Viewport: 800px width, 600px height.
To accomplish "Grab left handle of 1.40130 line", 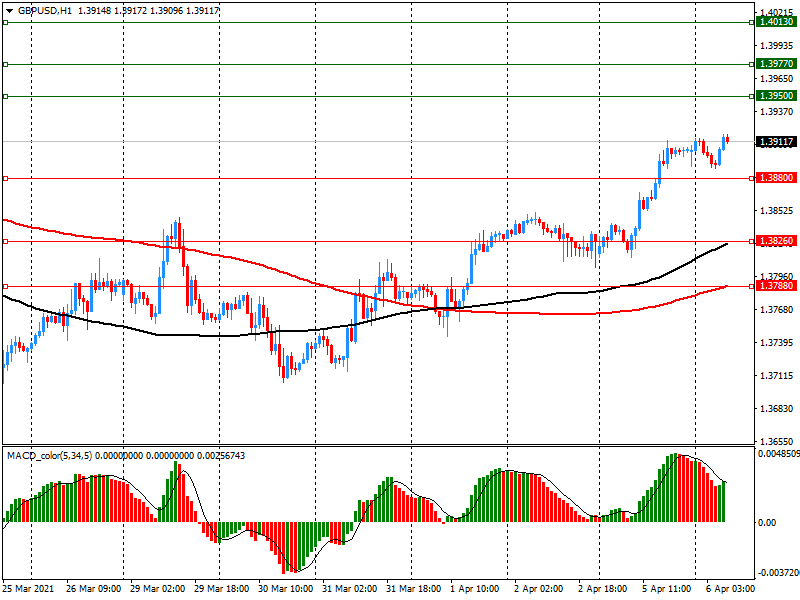I will pyautogui.click(x=5, y=22).
